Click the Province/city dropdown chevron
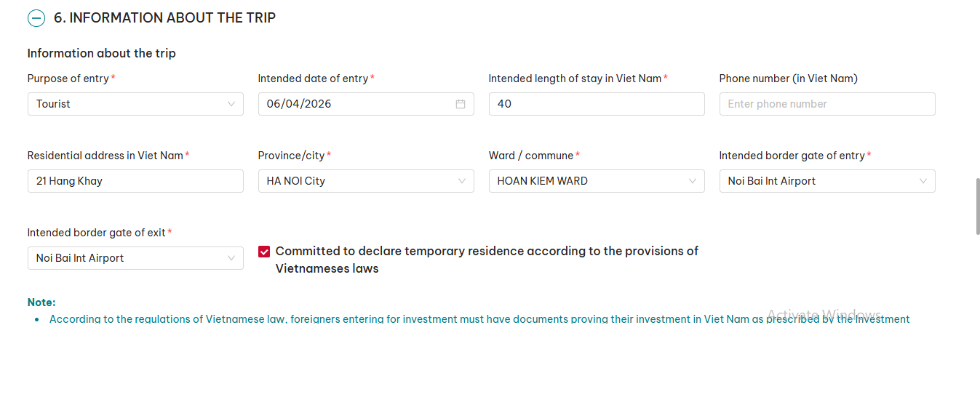This screenshot has height=413, width=980. point(462,181)
